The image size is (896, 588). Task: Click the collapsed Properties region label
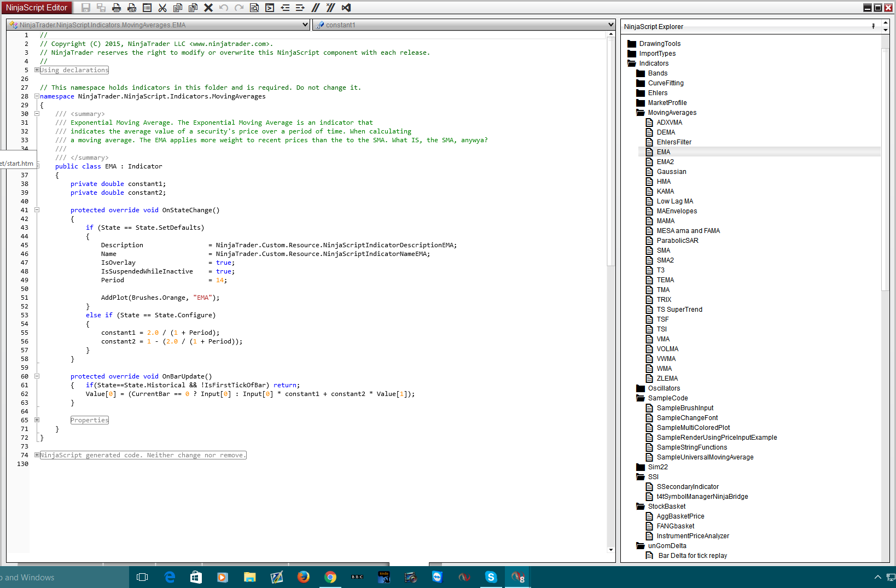coord(90,420)
